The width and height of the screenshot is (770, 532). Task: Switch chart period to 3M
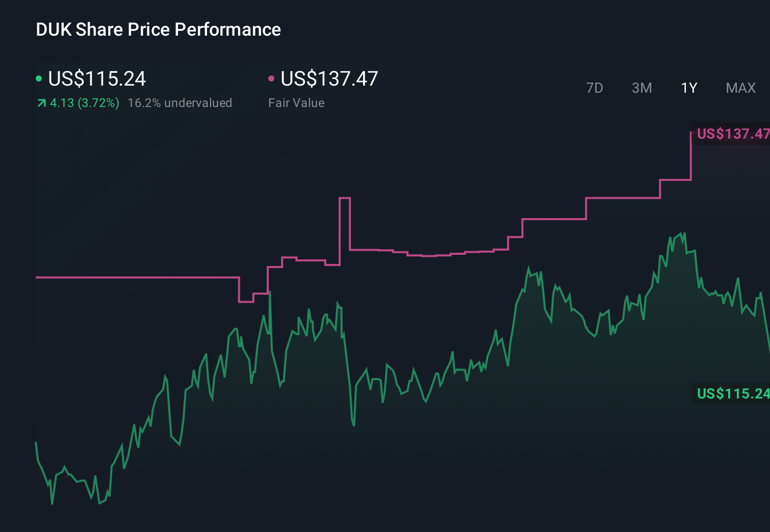641,88
